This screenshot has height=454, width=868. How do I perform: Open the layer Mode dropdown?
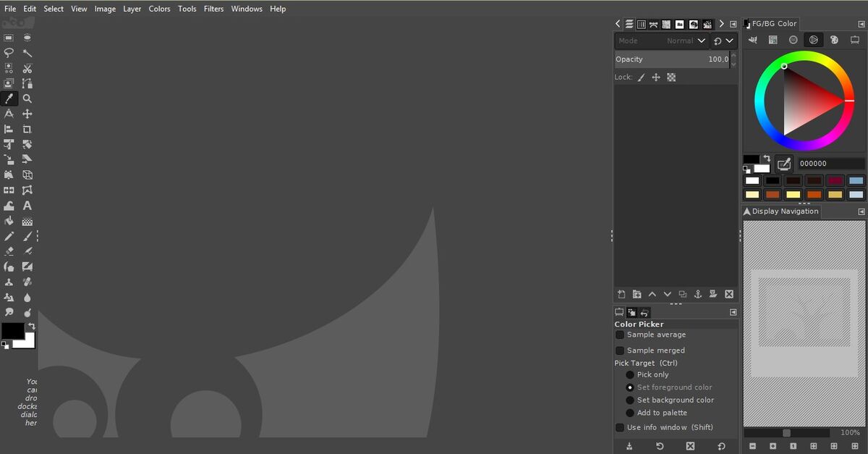(661, 41)
